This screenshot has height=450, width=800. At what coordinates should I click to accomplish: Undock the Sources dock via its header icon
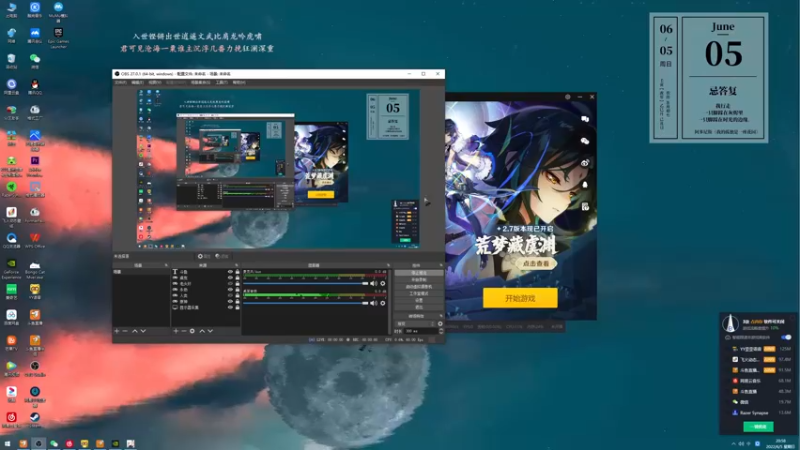[x=237, y=265]
